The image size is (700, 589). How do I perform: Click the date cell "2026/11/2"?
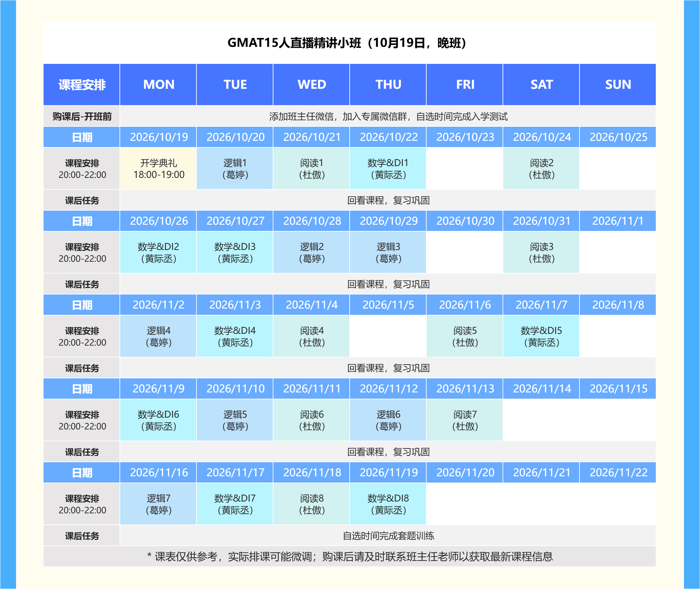pyautogui.click(x=158, y=305)
